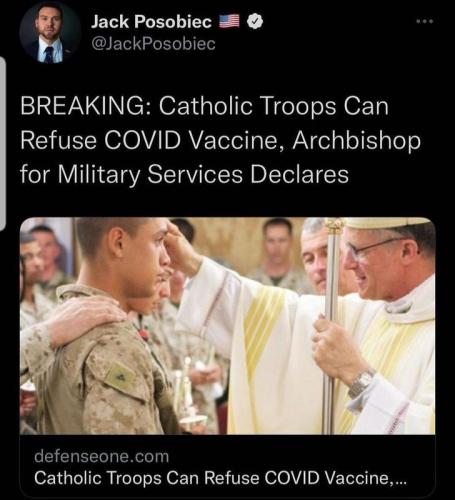Click the truncated ellipsis after card title
This screenshot has width=455, height=500.
tap(400, 480)
